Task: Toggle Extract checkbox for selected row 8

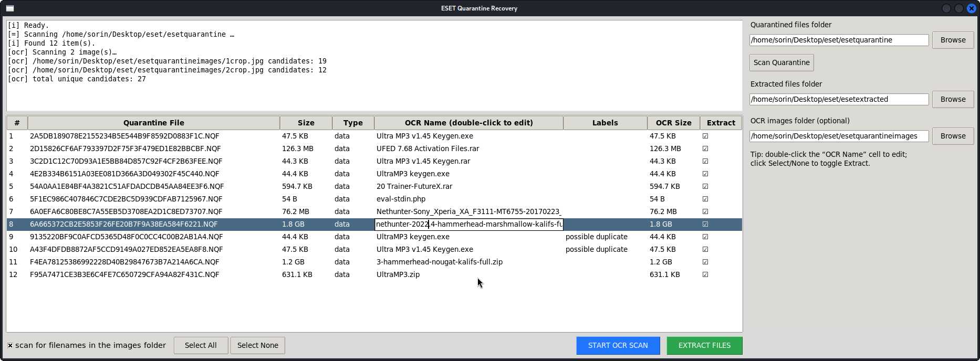Action: point(705,224)
